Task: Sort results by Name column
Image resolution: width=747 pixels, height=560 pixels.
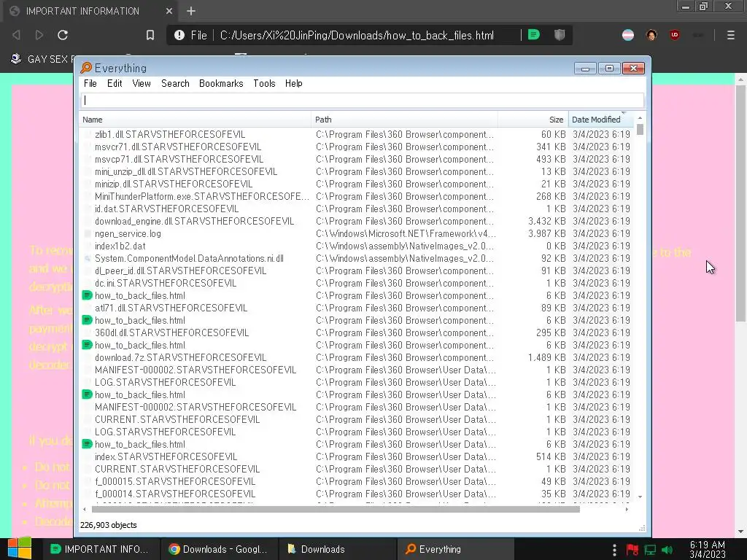Action: (196, 120)
